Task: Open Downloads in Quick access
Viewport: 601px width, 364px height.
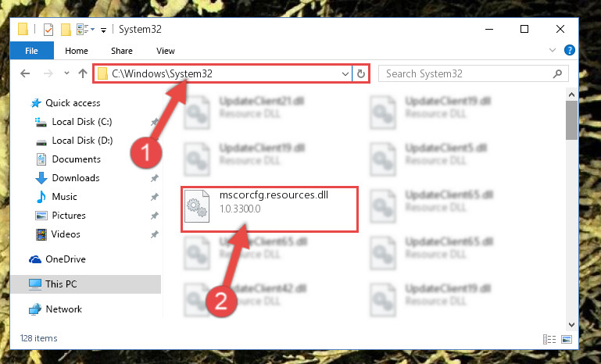Action: (x=76, y=178)
